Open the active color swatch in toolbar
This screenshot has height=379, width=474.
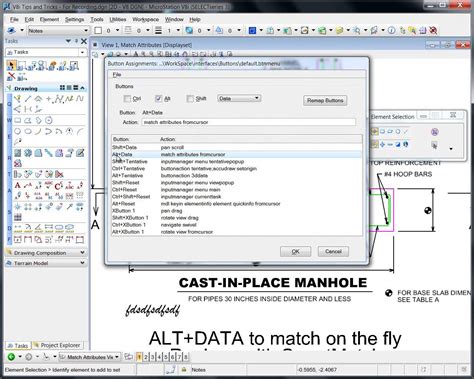(x=98, y=31)
